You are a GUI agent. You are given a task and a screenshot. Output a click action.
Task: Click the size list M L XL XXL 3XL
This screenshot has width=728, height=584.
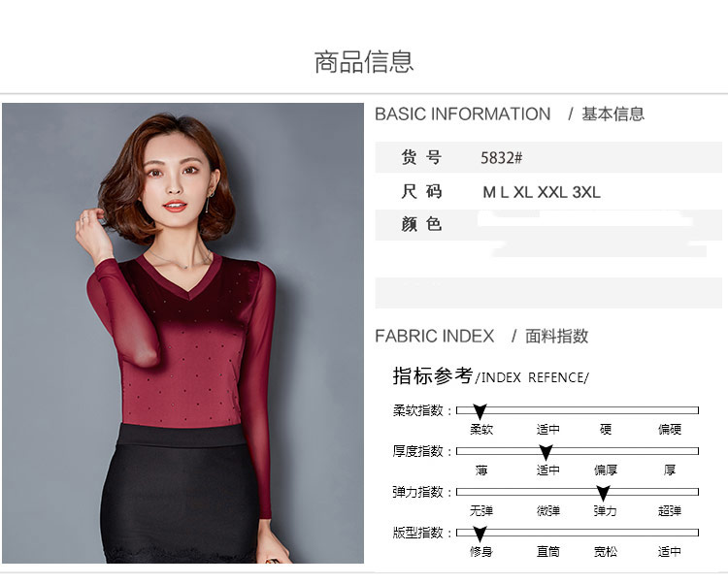(542, 192)
